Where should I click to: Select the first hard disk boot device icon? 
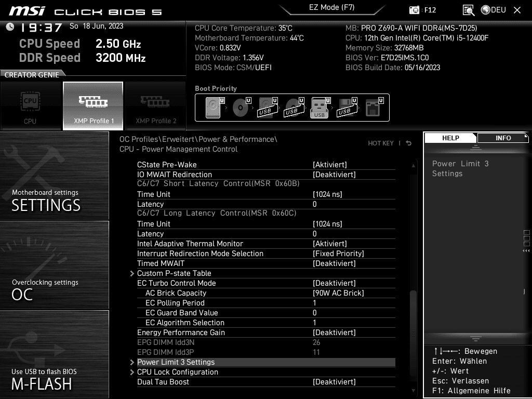(215, 108)
